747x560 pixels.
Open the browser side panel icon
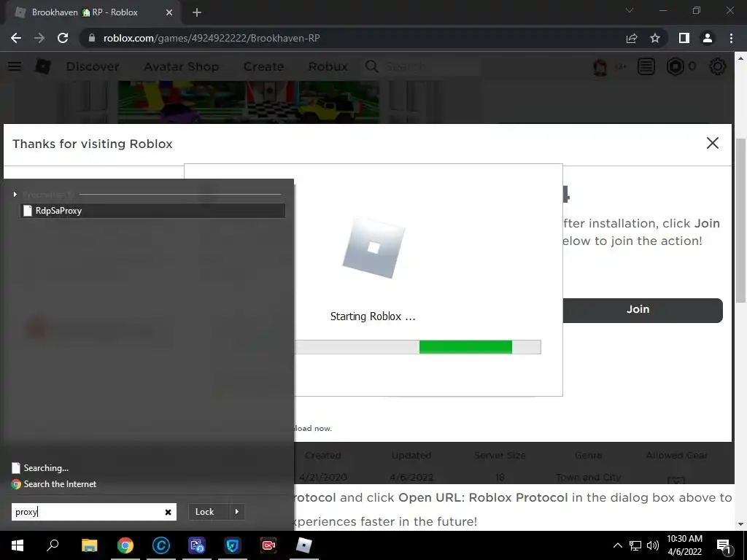[684, 38]
